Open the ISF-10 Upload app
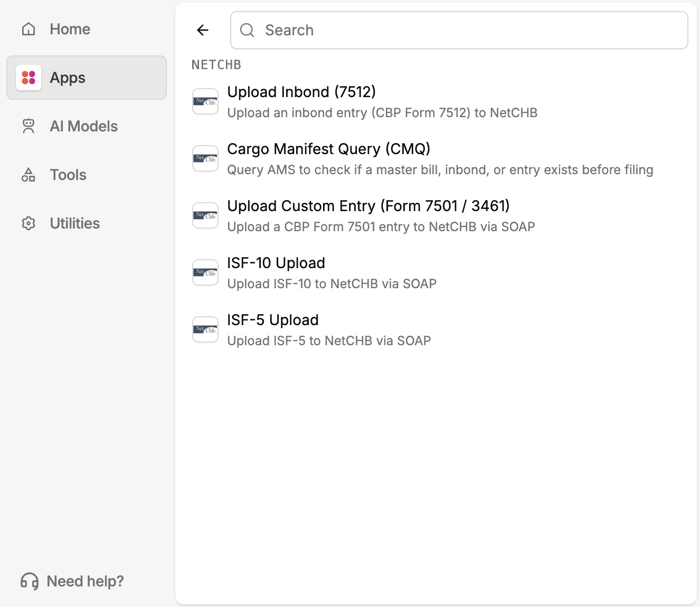This screenshot has height=607, width=700. coord(436,273)
